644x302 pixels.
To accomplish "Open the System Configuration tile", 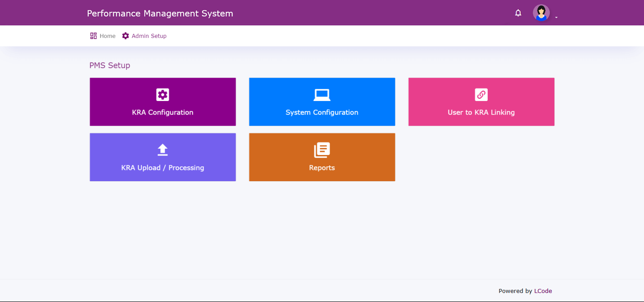I will (322, 102).
